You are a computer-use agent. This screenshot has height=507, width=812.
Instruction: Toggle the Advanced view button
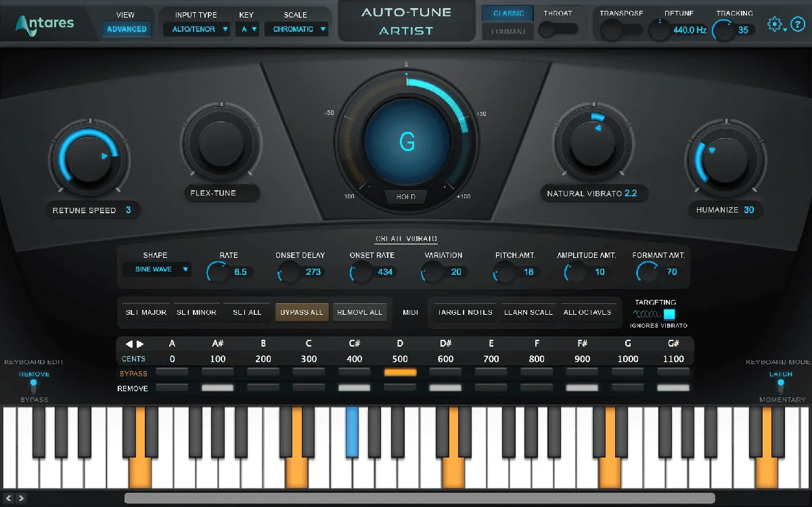point(127,29)
